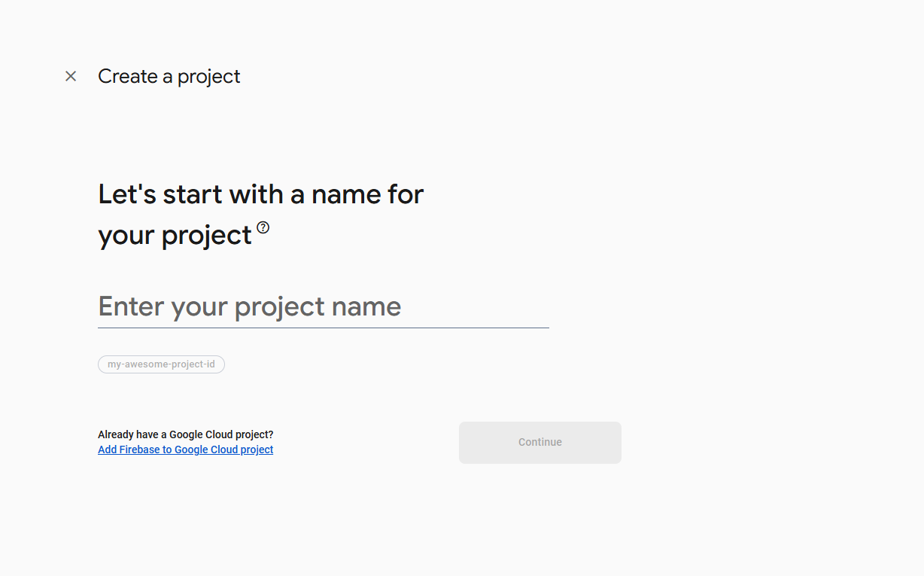Click the my-awesome-project-id chip
Image resolution: width=924 pixels, height=576 pixels.
click(x=161, y=364)
